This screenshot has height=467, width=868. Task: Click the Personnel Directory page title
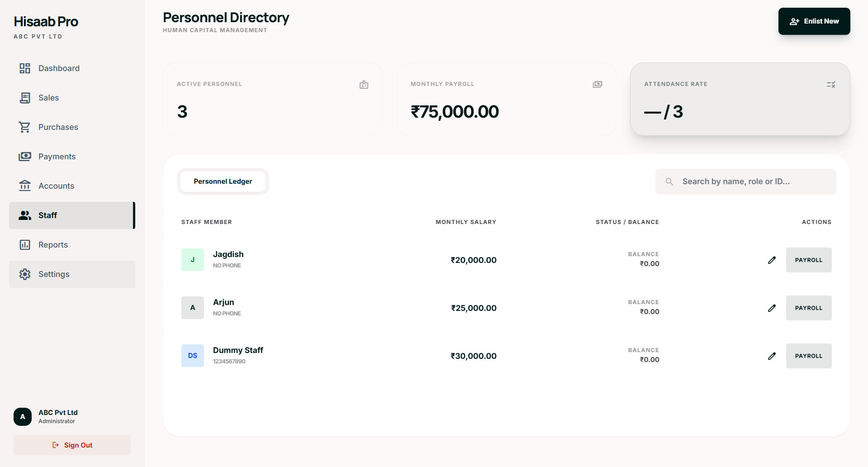226,18
